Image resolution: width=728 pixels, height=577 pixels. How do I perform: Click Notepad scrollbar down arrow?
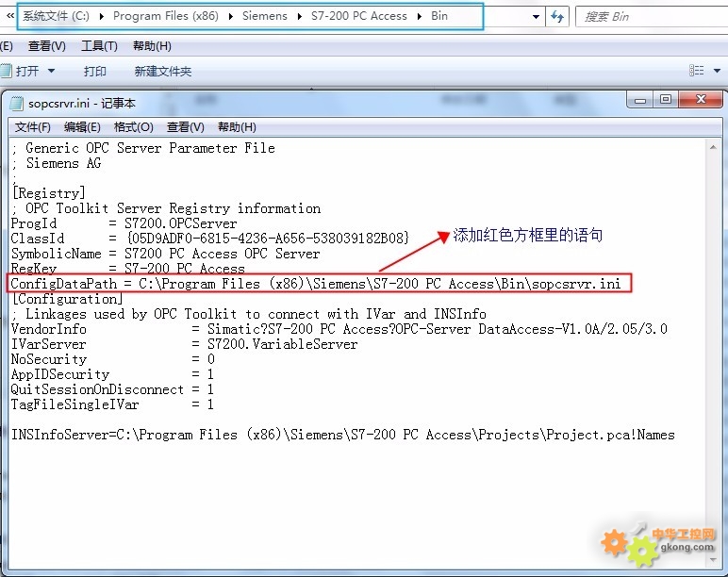(713, 560)
